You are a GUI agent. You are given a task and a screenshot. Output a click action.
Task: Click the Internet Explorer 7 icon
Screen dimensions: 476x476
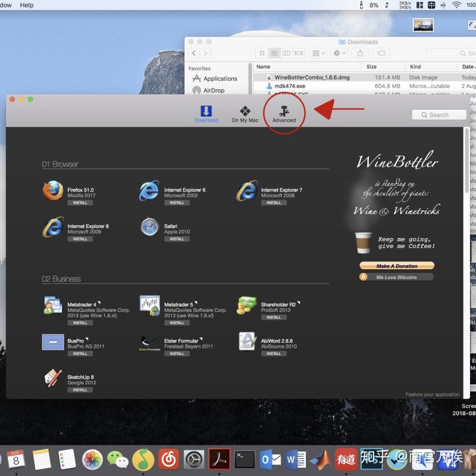pos(247,190)
